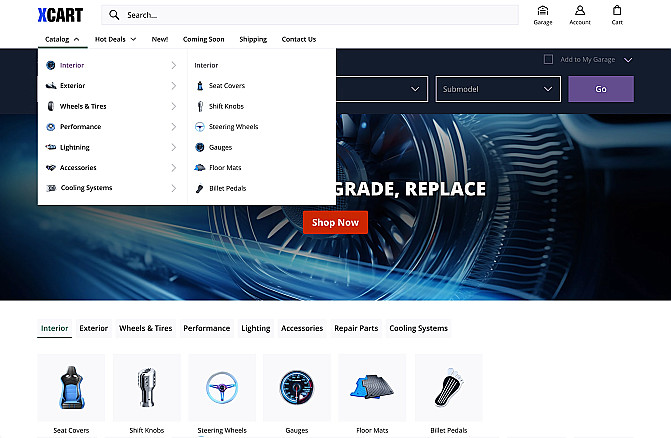Viewport: 671px width, 438px height.
Task: Open the Floor Mats product thumbnail
Action: [x=372, y=388]
